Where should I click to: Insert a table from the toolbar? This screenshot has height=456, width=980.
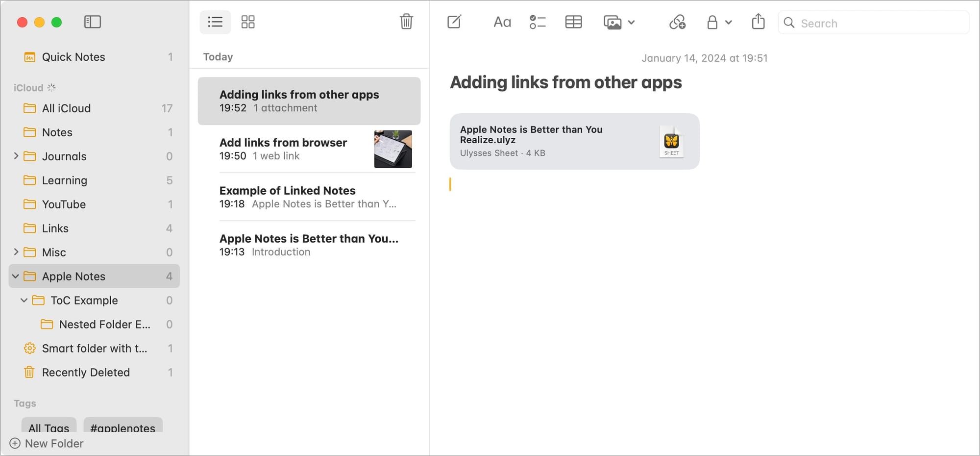coord(573,22)
